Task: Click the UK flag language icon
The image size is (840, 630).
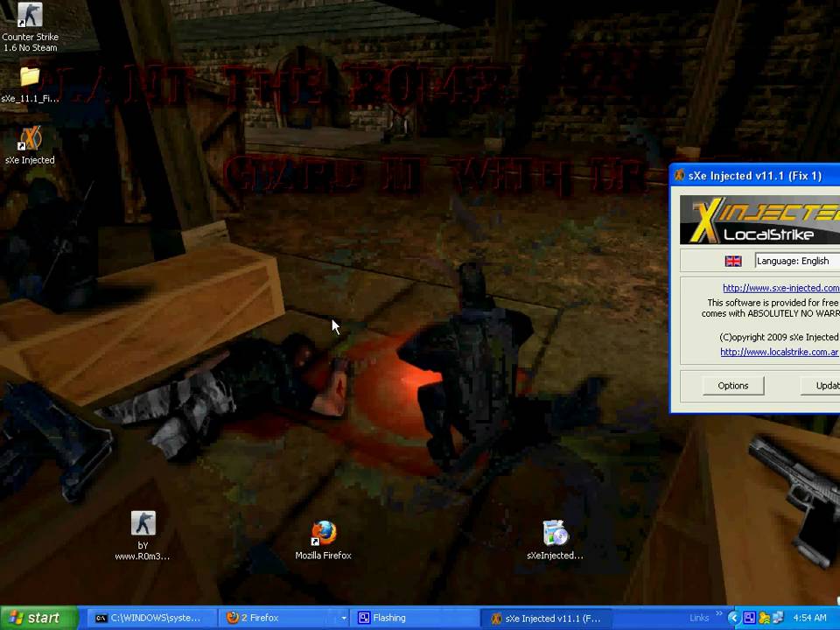Action: 733,261
